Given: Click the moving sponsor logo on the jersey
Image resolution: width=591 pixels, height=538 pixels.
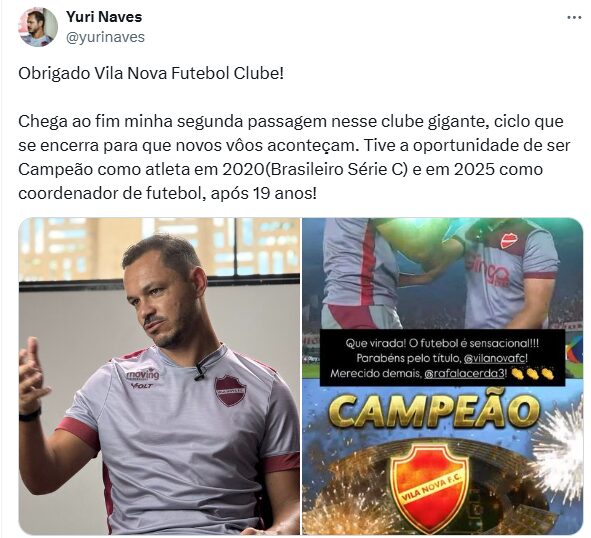Looking at the screenshot, I should [143, 374].
